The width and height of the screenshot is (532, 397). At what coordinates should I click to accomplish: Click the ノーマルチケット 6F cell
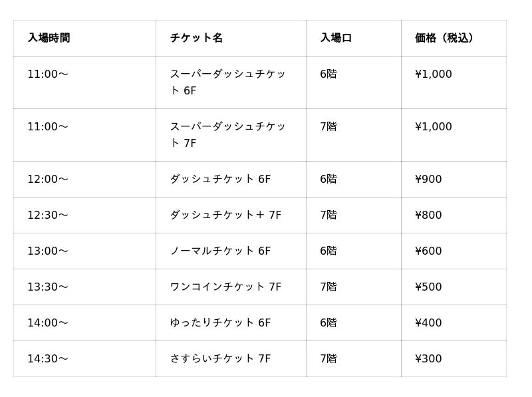tap(220, 251)
